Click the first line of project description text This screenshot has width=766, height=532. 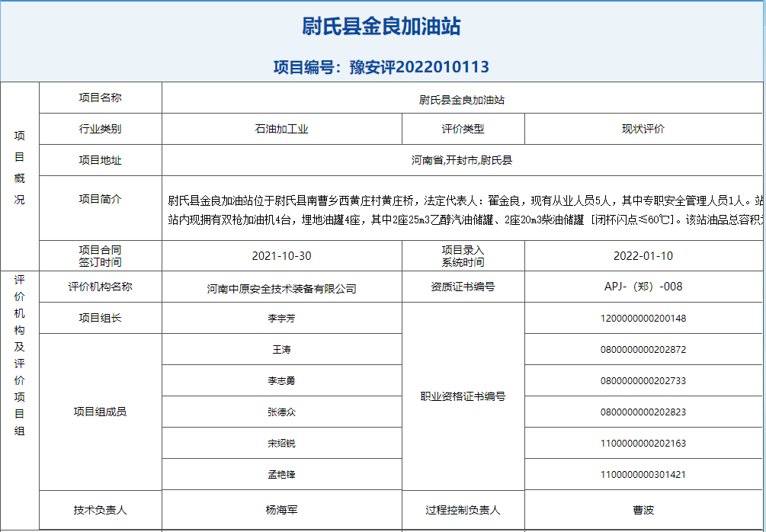tap(466, 200)
